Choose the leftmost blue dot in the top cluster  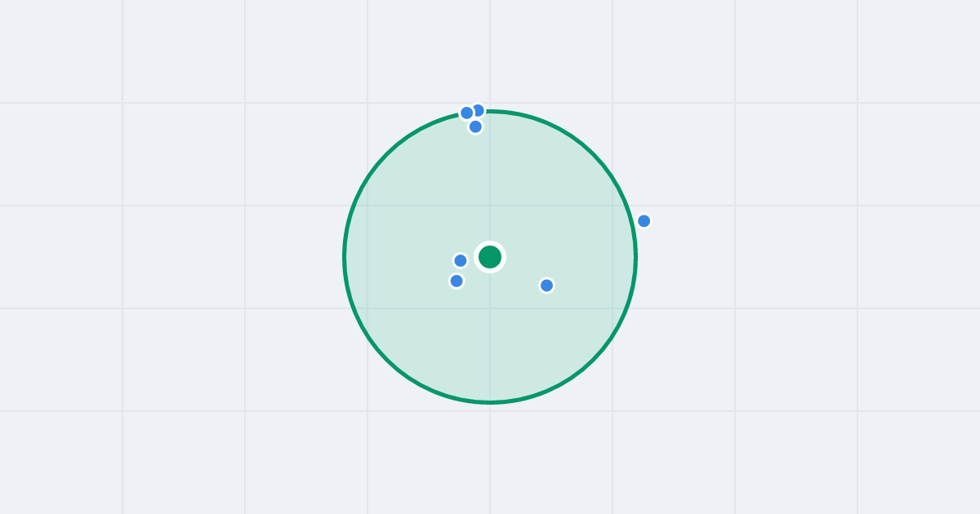point(467,113)
